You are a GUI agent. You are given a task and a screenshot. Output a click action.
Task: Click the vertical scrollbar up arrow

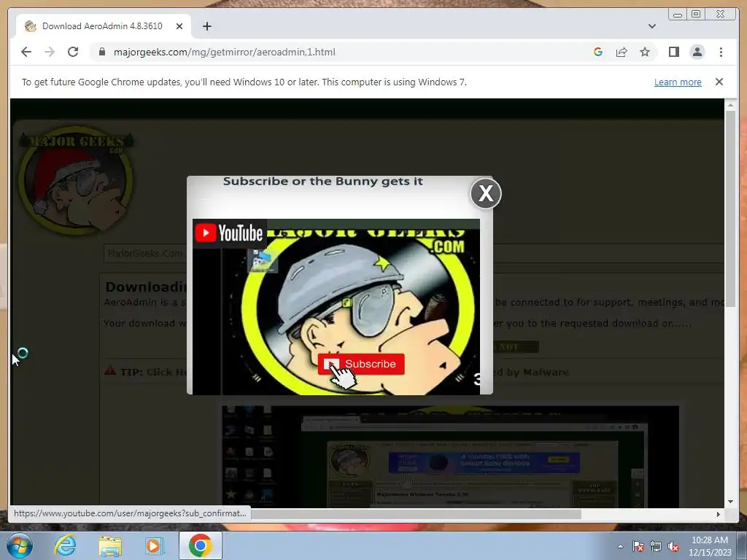click(730, 104)
